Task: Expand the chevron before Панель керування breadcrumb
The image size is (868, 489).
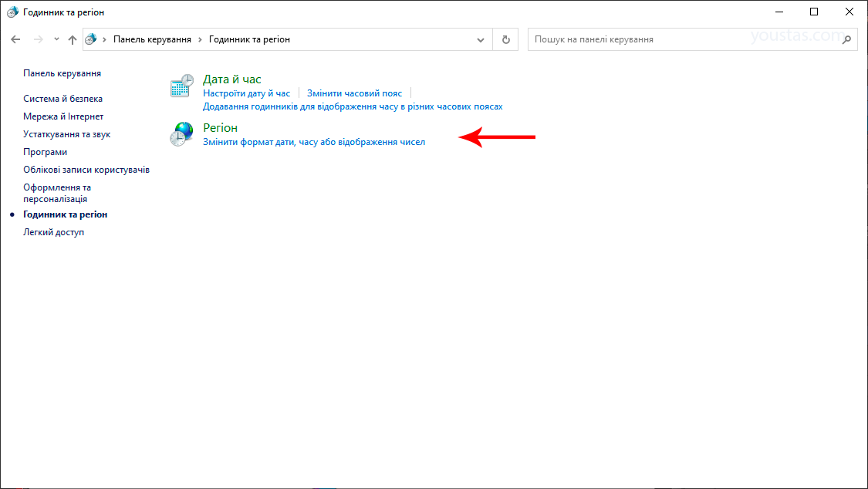Action: [104, 39]
